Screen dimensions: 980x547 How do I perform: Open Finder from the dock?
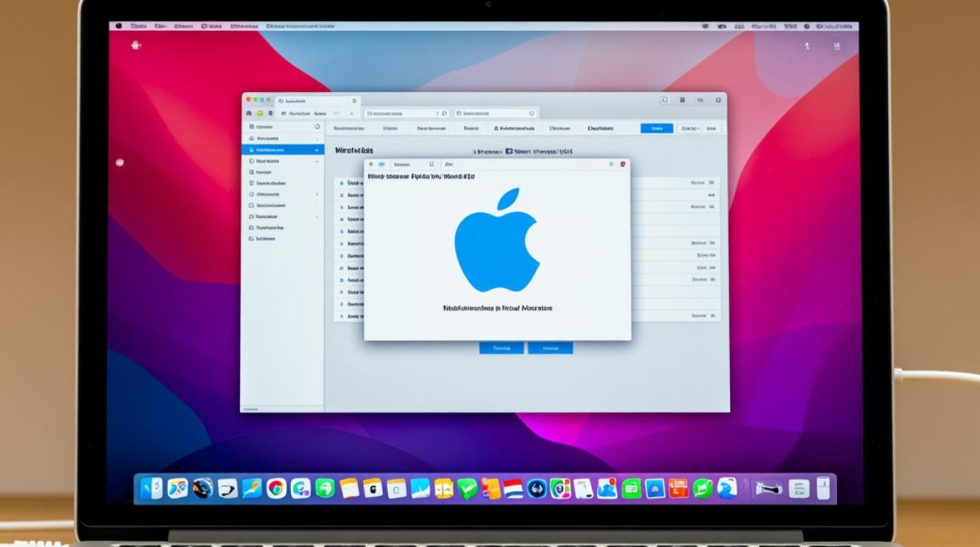click(x=152, y=489)
